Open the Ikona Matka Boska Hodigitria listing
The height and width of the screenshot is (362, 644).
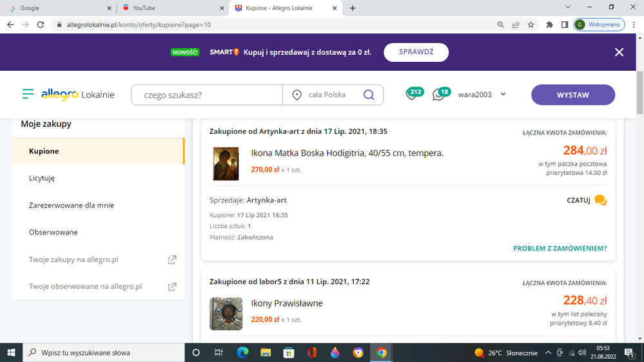tap(347, 153)
